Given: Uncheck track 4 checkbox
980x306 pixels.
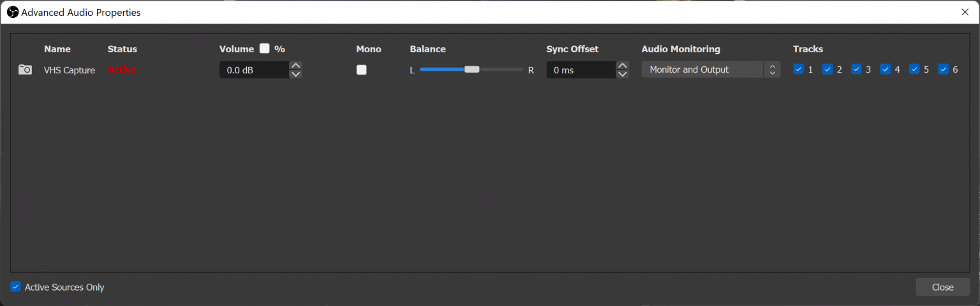Looking at the screenshot, I should coord(886,69).
